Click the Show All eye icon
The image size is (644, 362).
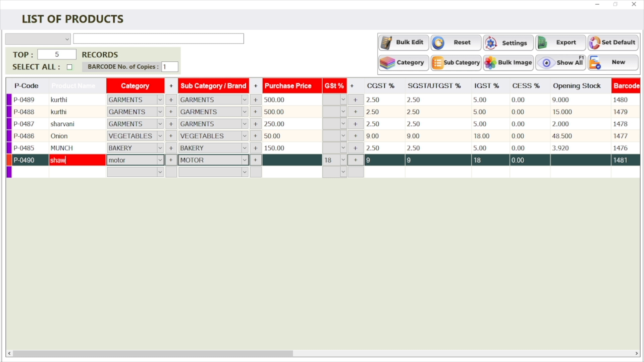(546, 63)
